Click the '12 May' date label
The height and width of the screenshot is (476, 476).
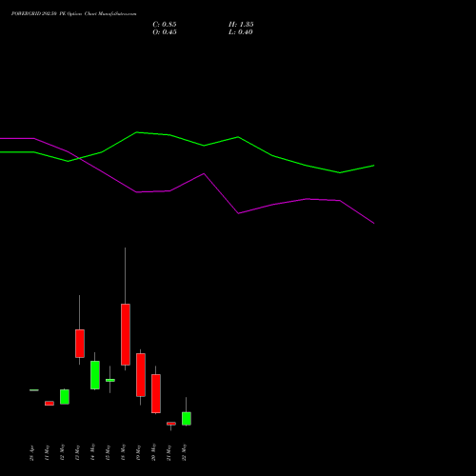point(62,452)
